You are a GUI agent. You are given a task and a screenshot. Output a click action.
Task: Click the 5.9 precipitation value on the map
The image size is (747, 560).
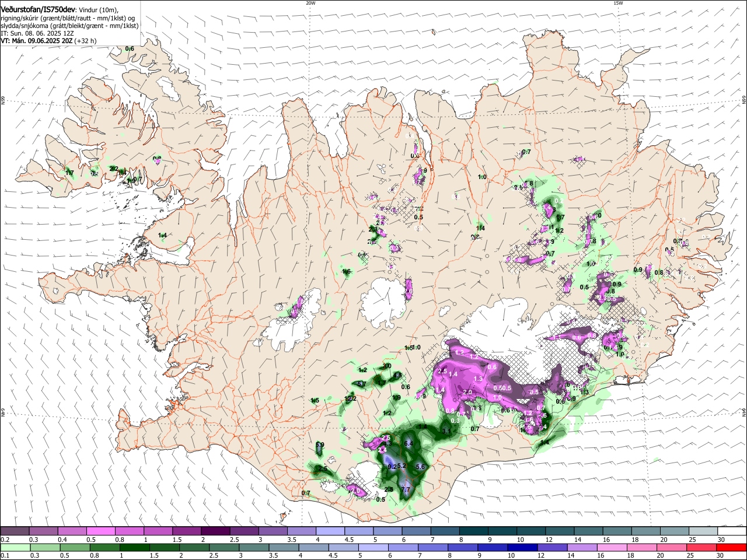pos(319,445)
